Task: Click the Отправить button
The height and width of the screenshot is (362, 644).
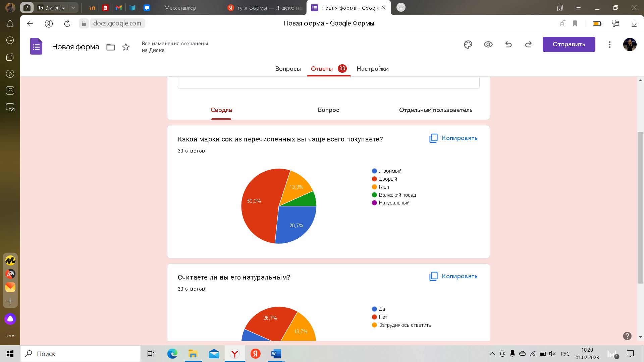Action: [569, 44]
